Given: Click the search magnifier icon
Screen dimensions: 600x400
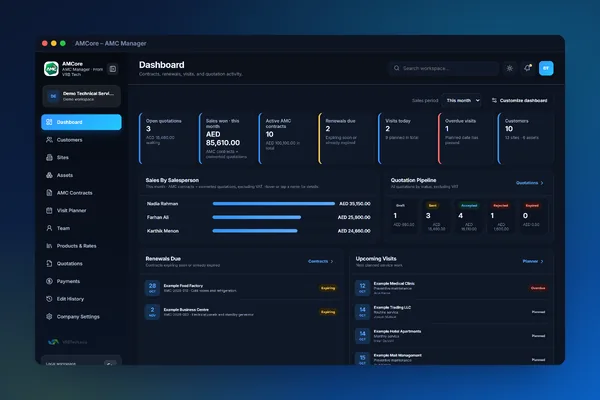Looking at the screenshot, I should (396, 68).
